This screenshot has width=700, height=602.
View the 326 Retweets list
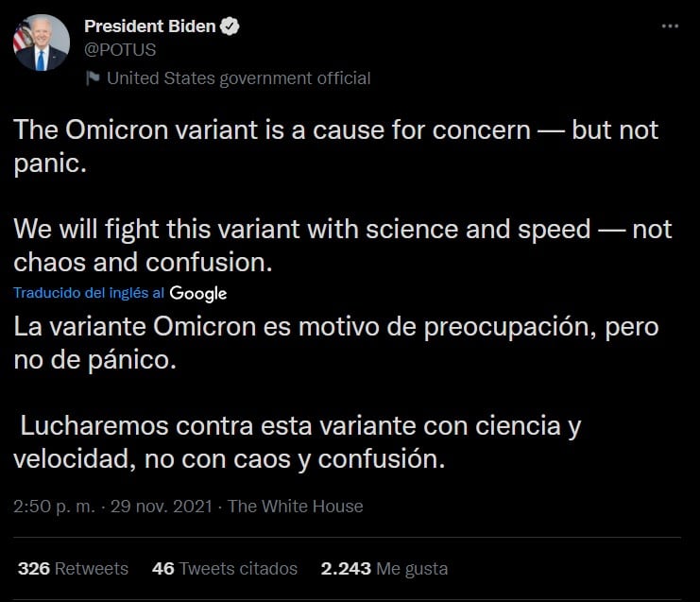pos(73,568)
